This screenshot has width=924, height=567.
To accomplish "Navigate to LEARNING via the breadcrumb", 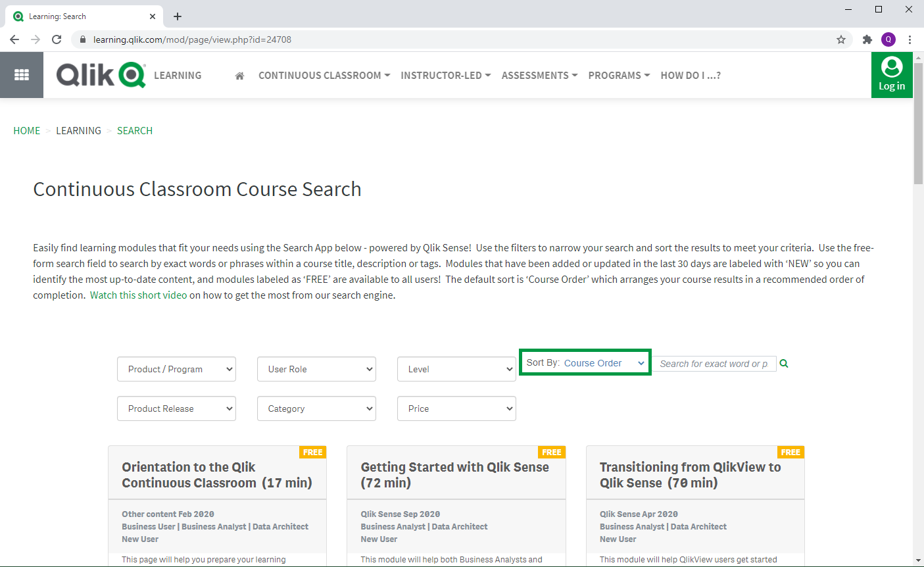I will [78, 130].
